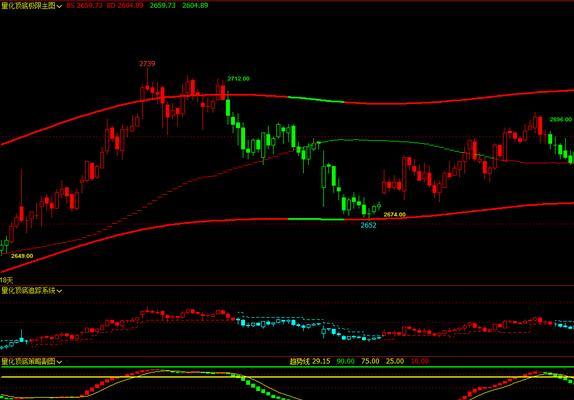Click the 量化顶底极限主图 indicator title

(28, 5)
